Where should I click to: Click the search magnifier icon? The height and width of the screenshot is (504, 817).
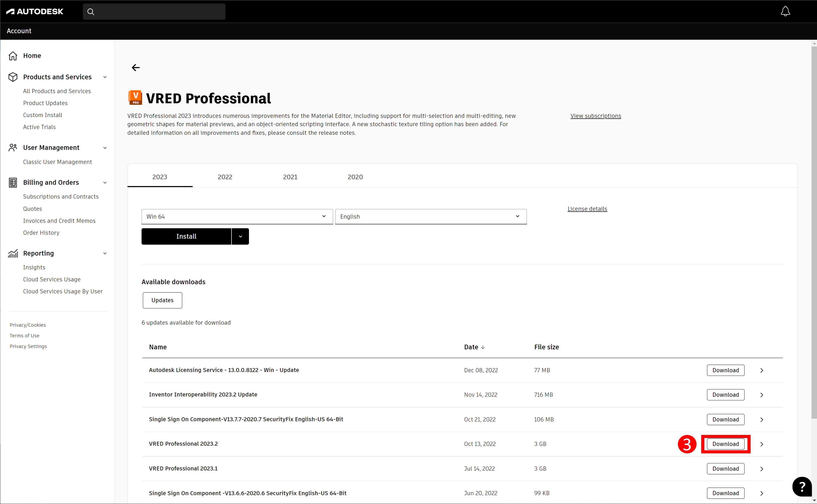(91, 12)
